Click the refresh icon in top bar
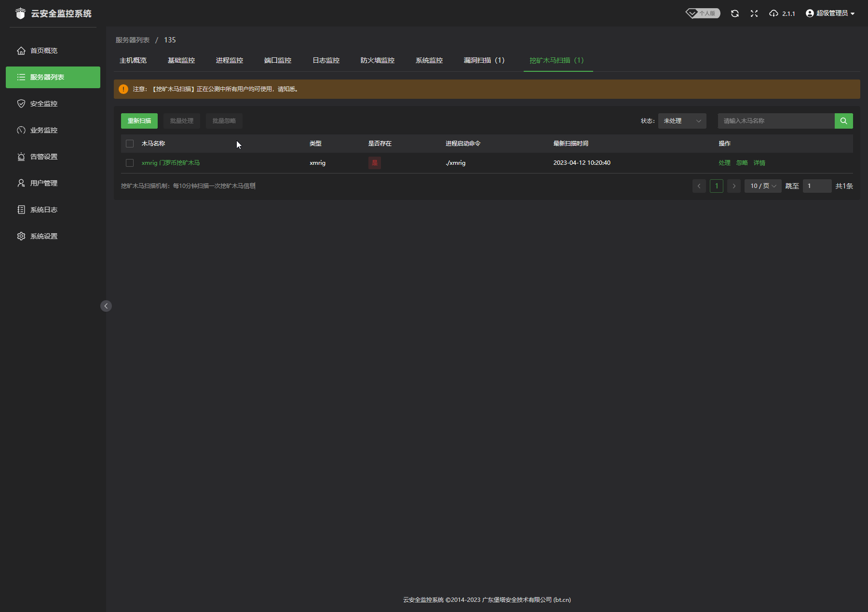868x612 pixels. pyautogui.click(x=734, y=13)
